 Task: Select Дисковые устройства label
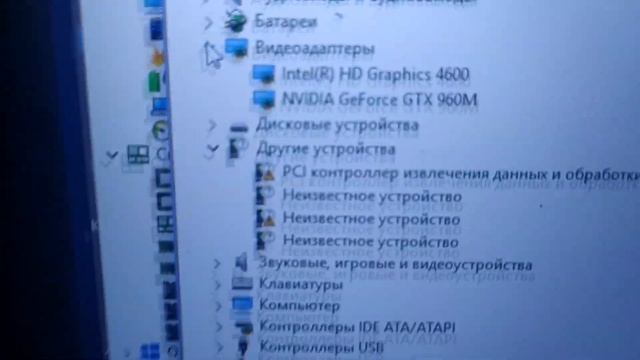point(337,125)
